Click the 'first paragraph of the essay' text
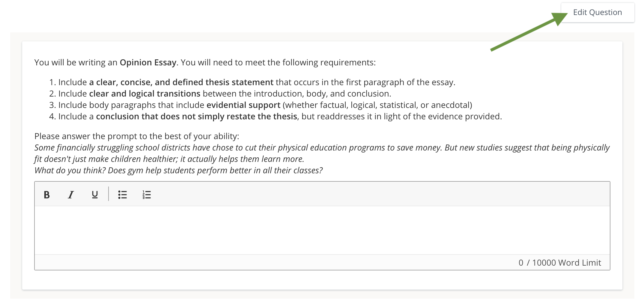The width and height of the screenshot is (644, 301). (x=400, y=82)
